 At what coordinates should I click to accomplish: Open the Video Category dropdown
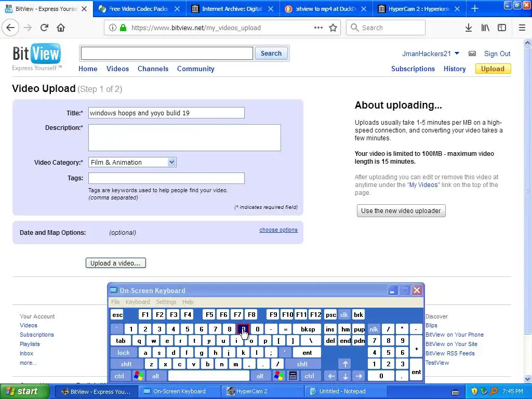[x=132, y=162]
